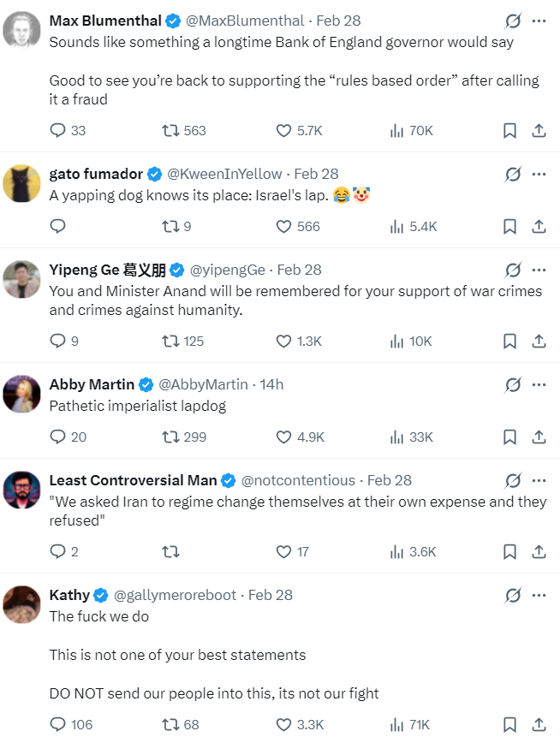This screenshot has height=737, width=560.
Task: View analytics on Abby Martin's tweet
Action: click(x=396, y=437)
